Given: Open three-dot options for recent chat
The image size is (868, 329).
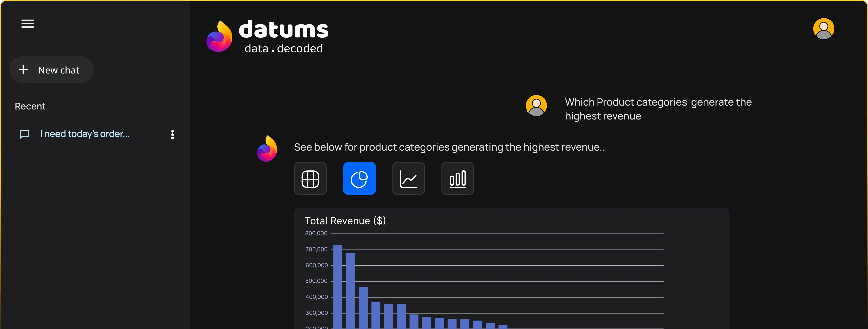Looking at the screenshot, I should (173, 135).
